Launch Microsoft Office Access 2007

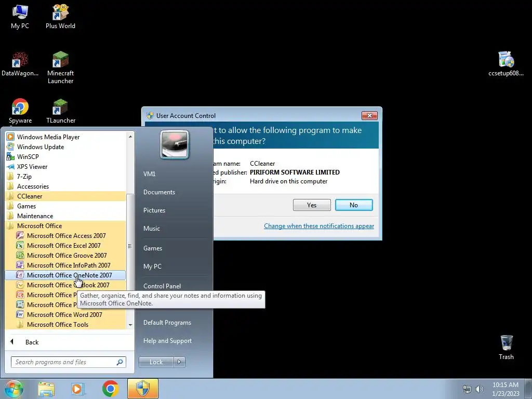click(x=65, y=235)
